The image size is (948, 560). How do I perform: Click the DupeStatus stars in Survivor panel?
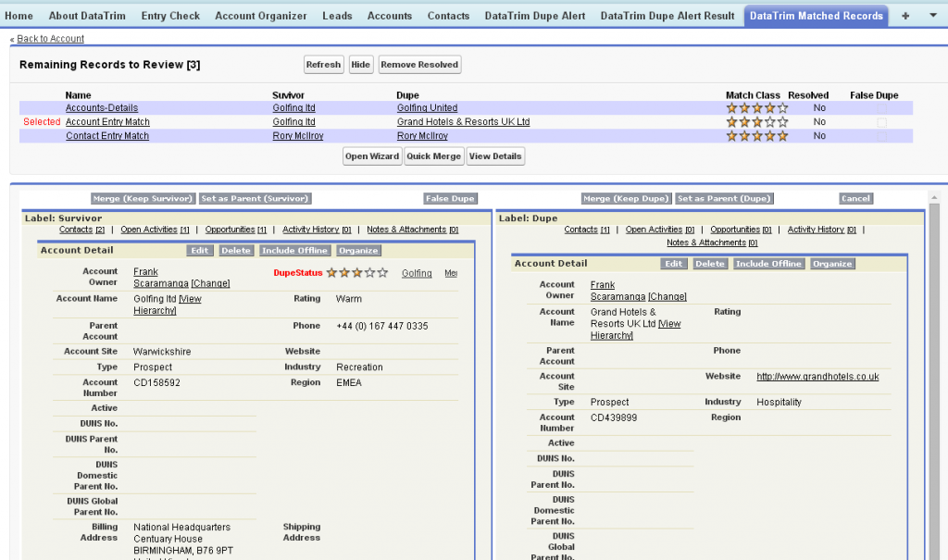[x=357, y=273]
